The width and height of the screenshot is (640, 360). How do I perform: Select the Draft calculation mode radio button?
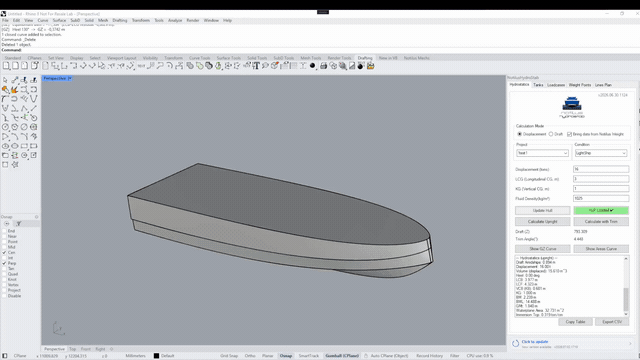pyautogui.click(x=551, y=134)
